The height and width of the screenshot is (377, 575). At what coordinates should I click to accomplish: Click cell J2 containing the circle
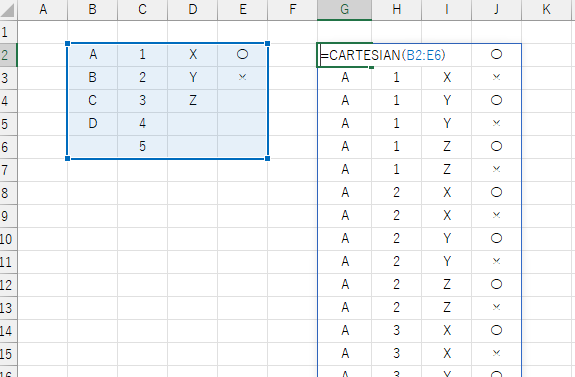coord(497,55)
